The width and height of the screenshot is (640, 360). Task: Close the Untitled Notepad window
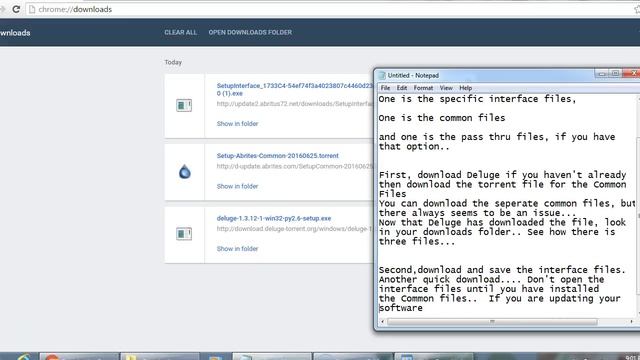coord(632,73)
